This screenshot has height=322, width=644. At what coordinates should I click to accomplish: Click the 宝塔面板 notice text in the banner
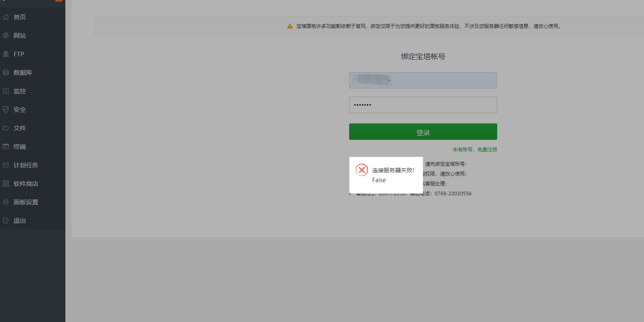[x=429, y=26]
